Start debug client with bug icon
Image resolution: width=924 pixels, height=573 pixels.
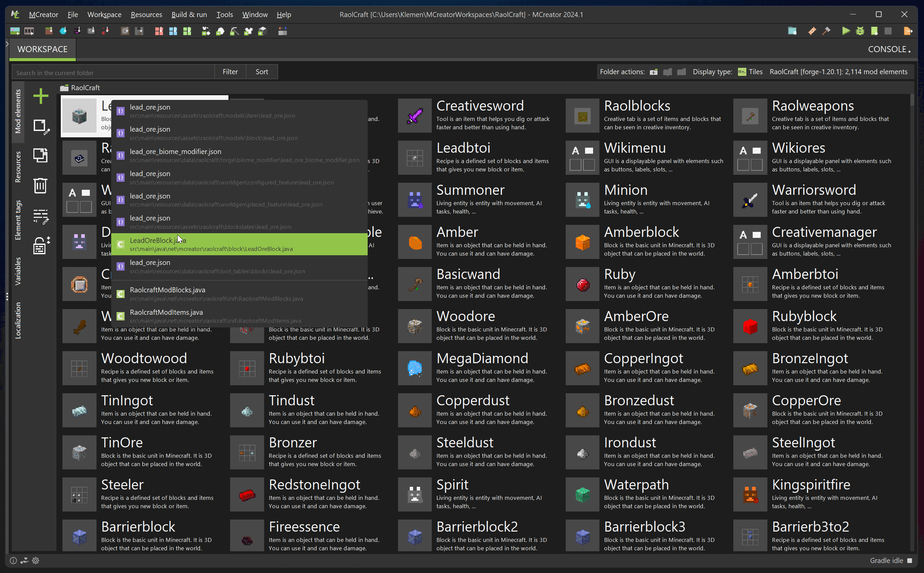point(860,31)
